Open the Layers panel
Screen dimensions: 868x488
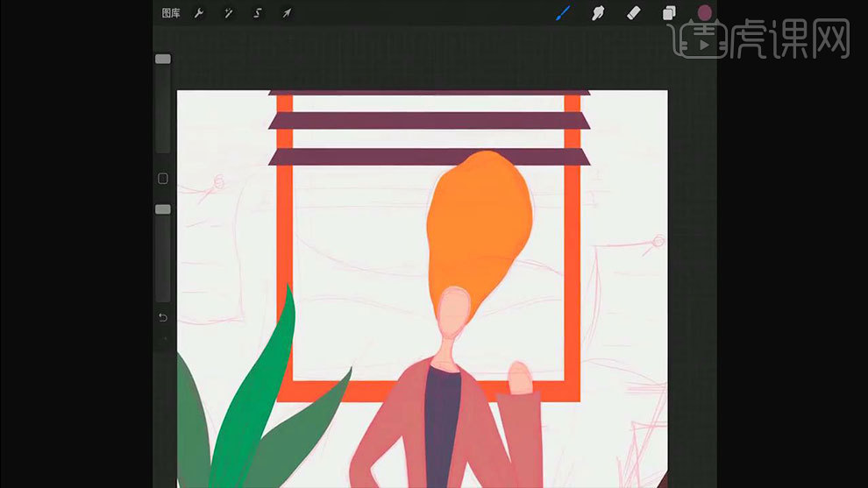click(669, 13)
